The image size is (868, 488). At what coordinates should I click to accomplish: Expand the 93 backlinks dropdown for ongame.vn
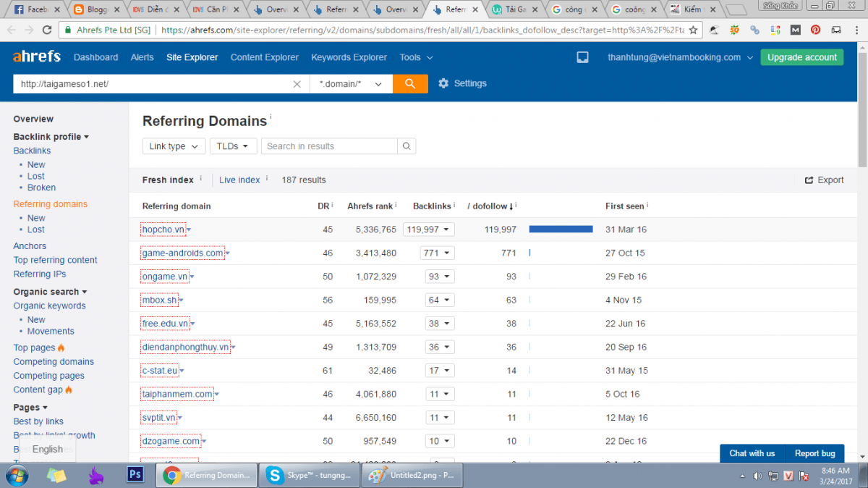pyautogui.click(x=440, y=277)
